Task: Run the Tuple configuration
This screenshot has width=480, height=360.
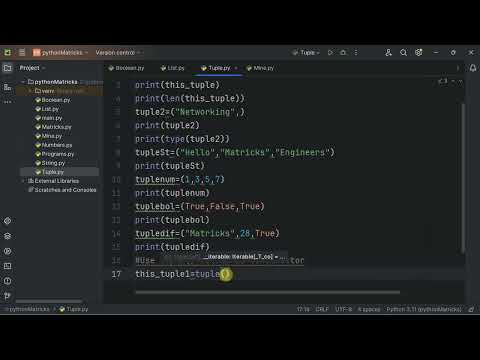Action: click(330, 52)
